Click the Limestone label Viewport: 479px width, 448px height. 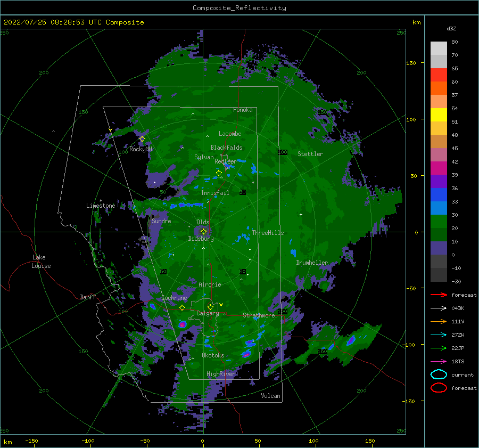point(101,206)
